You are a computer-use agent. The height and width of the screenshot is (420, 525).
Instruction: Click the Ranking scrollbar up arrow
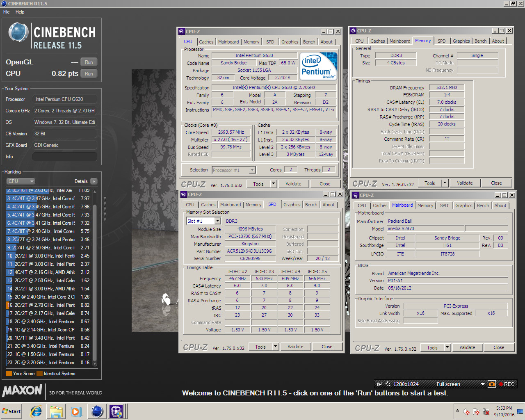click(x=95, y=191)
